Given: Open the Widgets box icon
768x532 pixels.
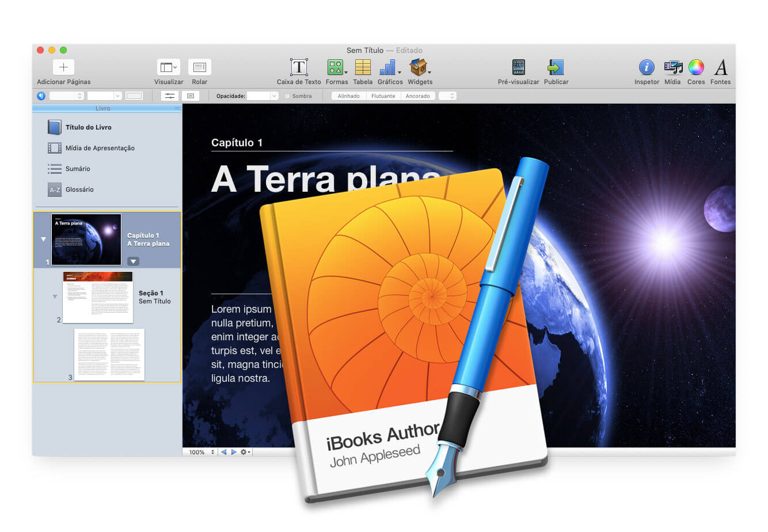Looking at the screenshot, I should pos(419,67).
